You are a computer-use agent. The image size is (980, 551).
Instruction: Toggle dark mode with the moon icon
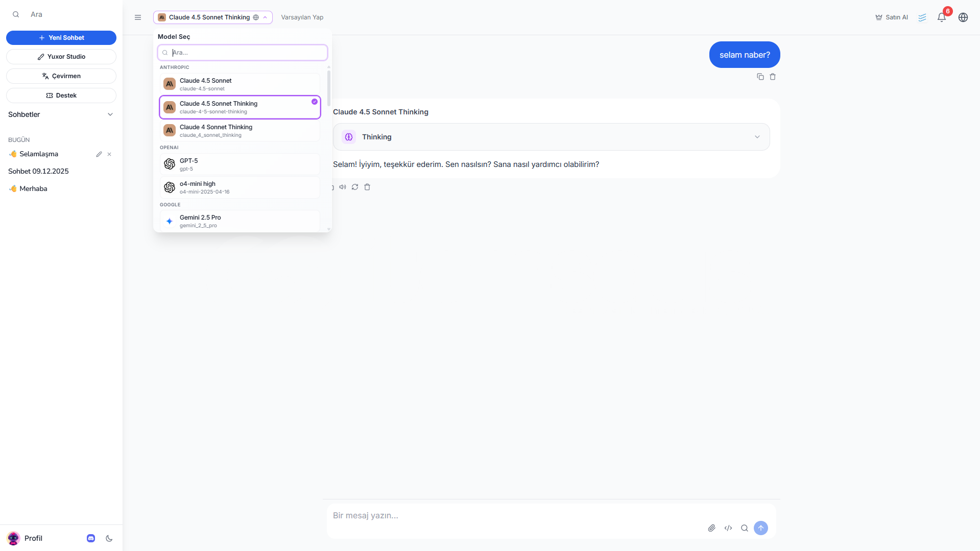point(109,538)
